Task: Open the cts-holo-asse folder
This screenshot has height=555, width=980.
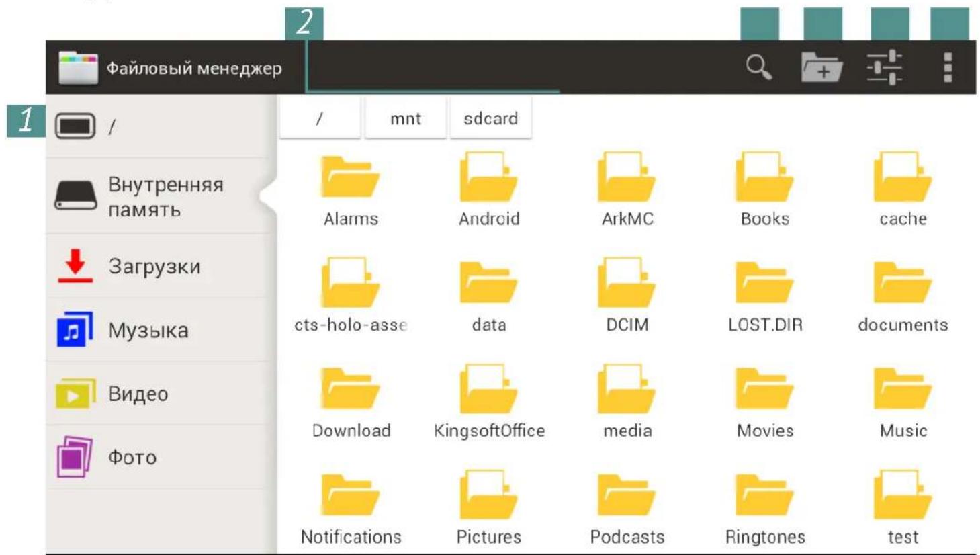Action: pyautogui.click(x=351, y=296)
